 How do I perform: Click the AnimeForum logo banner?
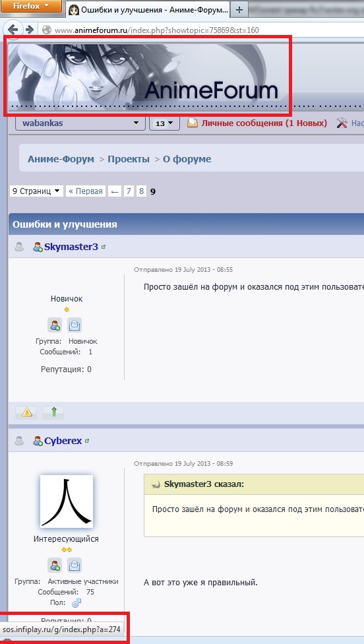point(147,77)
